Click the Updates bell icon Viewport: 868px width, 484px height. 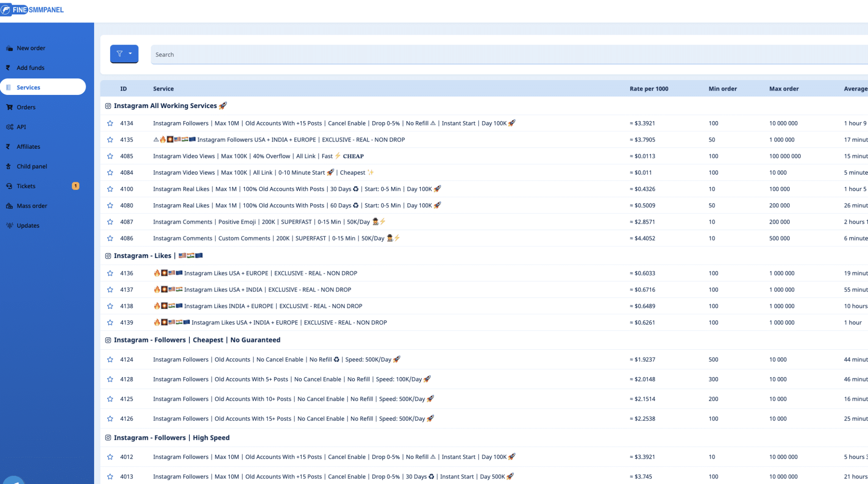[9, 225]
